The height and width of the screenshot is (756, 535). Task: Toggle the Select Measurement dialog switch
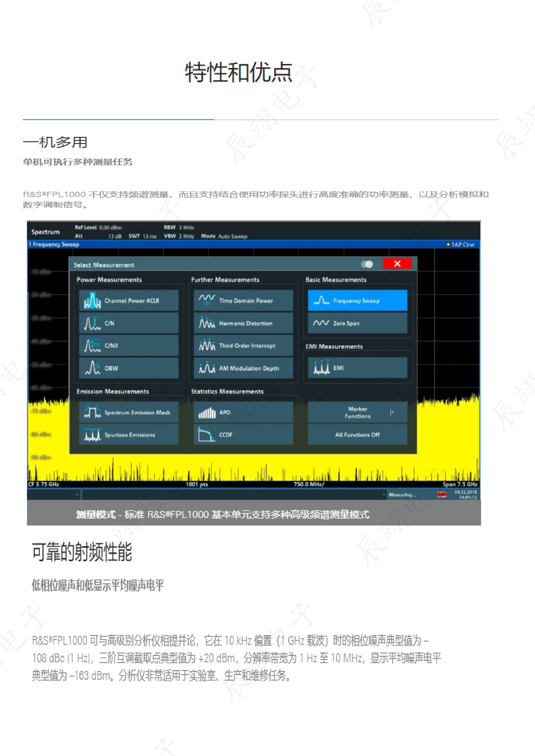click(367, 264)
